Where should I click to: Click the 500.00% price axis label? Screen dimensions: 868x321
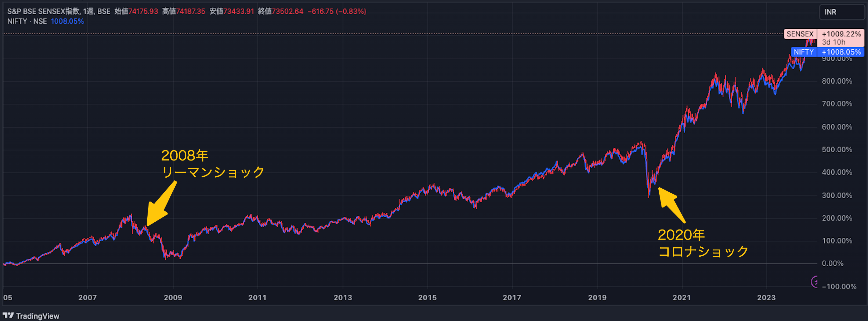837,150
